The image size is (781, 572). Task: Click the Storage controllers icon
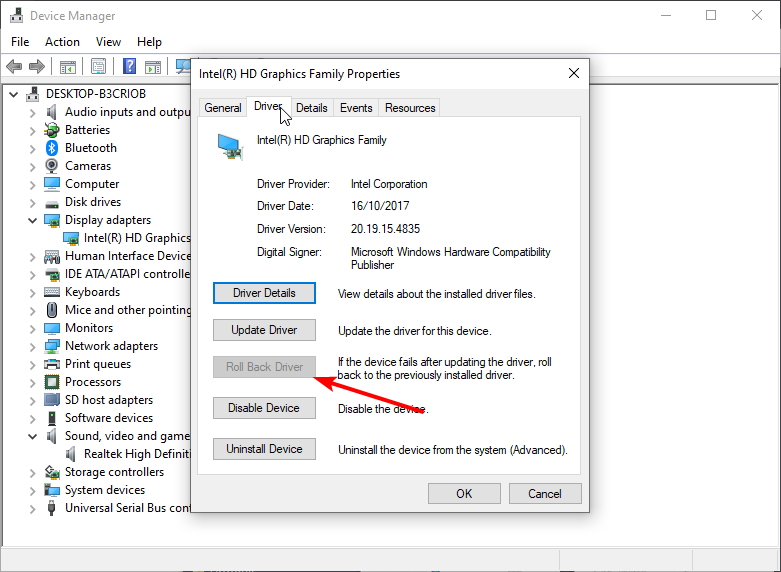(x=52, y=472)
